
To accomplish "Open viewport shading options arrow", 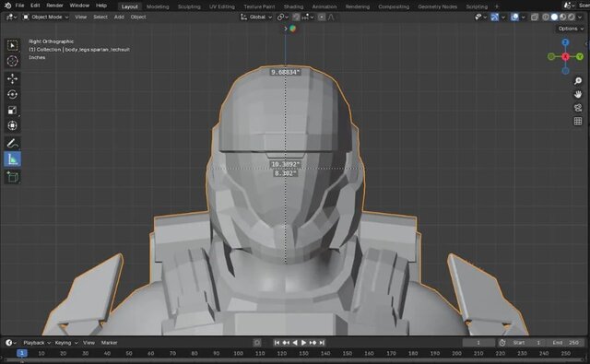I will [x=580, y=17].
